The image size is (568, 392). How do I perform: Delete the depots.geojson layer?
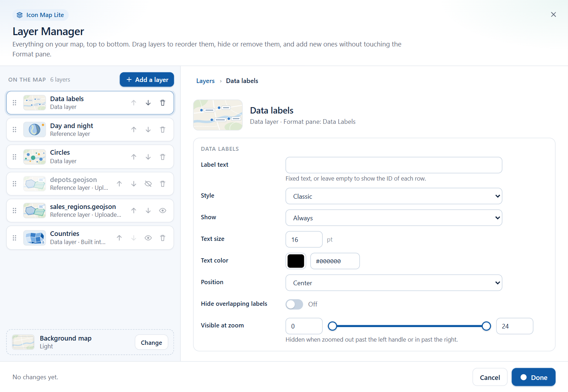163,184
